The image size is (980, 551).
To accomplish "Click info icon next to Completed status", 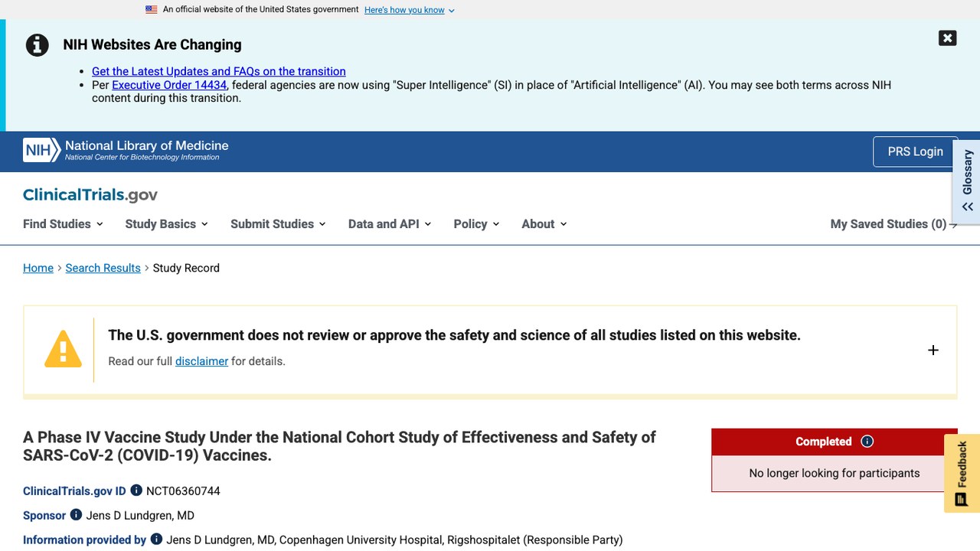I will (x=867, y=442).
